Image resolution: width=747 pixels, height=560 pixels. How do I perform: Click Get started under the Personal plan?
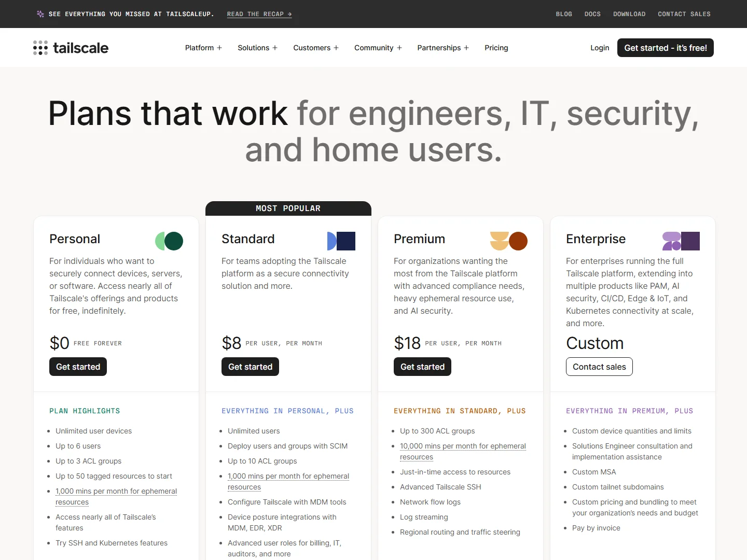(78, 367)
